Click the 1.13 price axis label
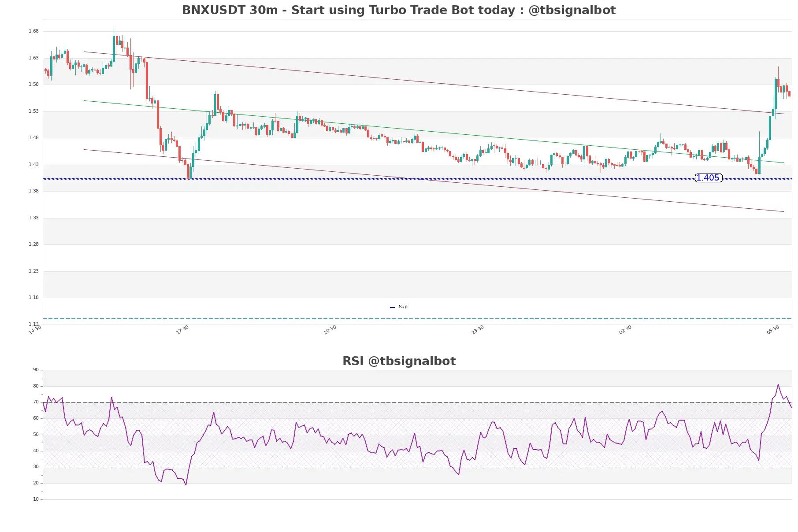This screenshot has height=532, width=798. (33, 324)
